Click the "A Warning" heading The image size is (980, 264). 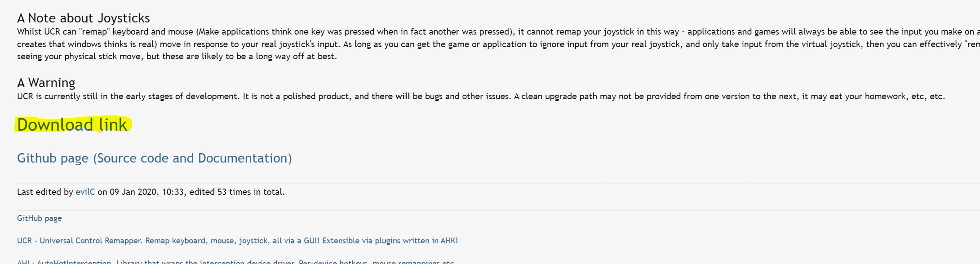pyautogui.click(x=46, y=83)
